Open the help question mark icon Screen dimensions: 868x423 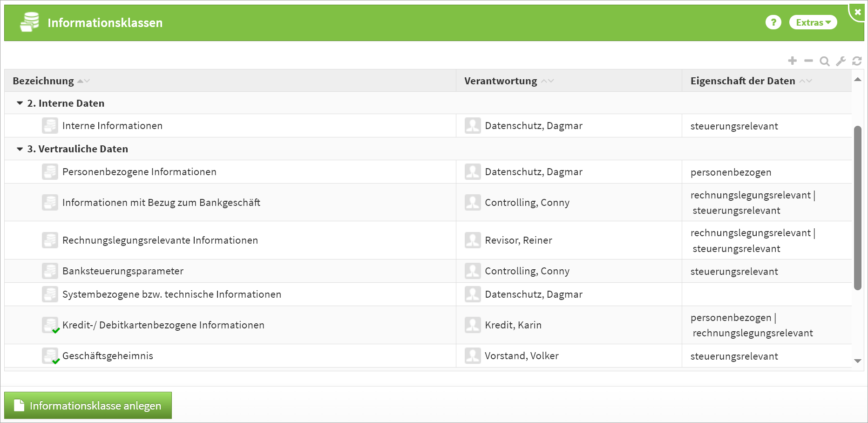coord(773,22)
